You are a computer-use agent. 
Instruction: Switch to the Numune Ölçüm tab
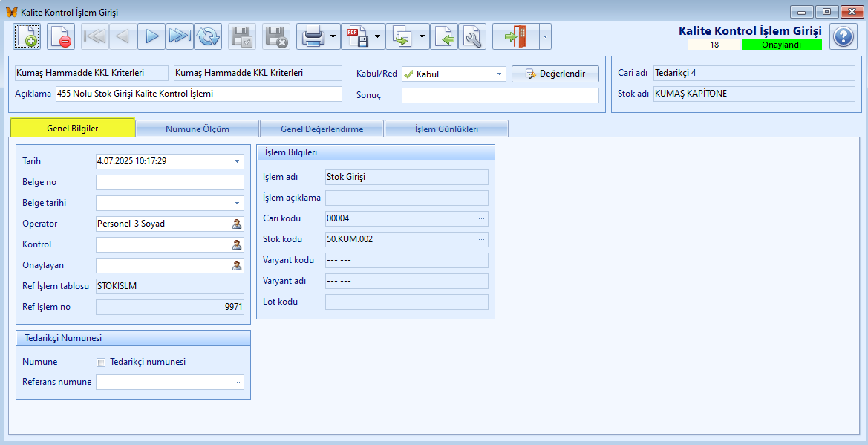[x=197, y=129]
